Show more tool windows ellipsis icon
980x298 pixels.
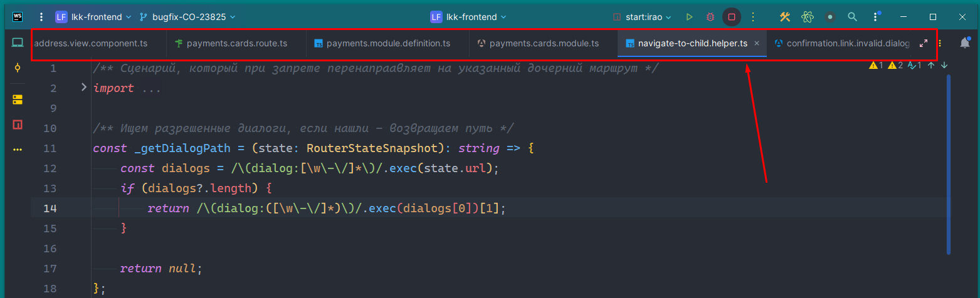tap(18, 150)
